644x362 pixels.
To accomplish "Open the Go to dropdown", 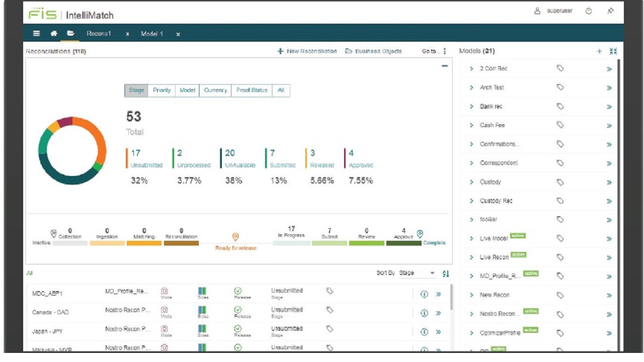I will [431, 51].
